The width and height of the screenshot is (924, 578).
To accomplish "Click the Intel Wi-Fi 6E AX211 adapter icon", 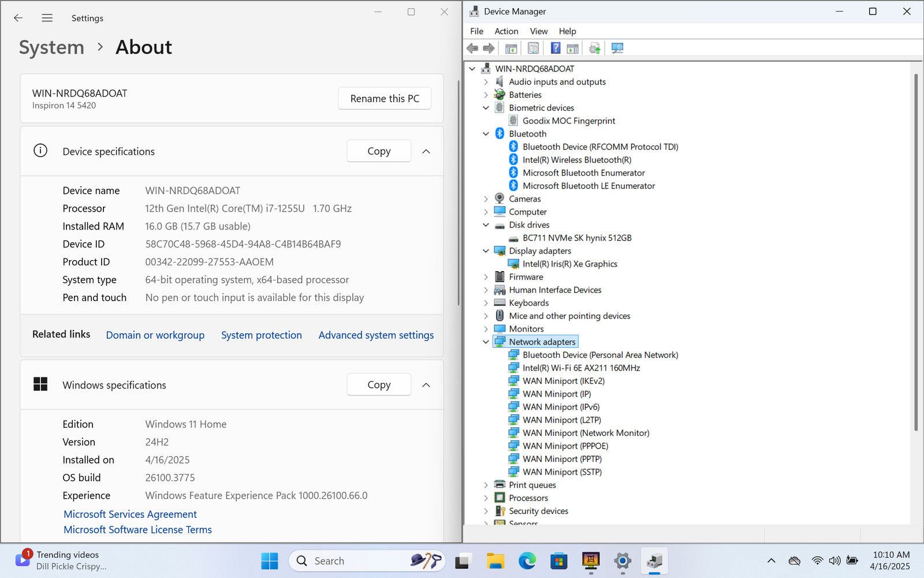I will pos(513,368).
